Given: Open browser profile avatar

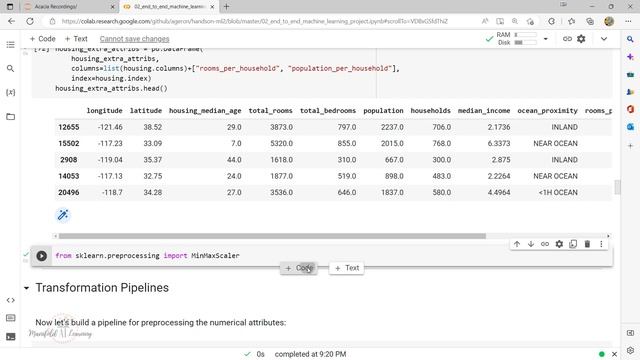Looking at the screenshot, I should pos(609,21).
